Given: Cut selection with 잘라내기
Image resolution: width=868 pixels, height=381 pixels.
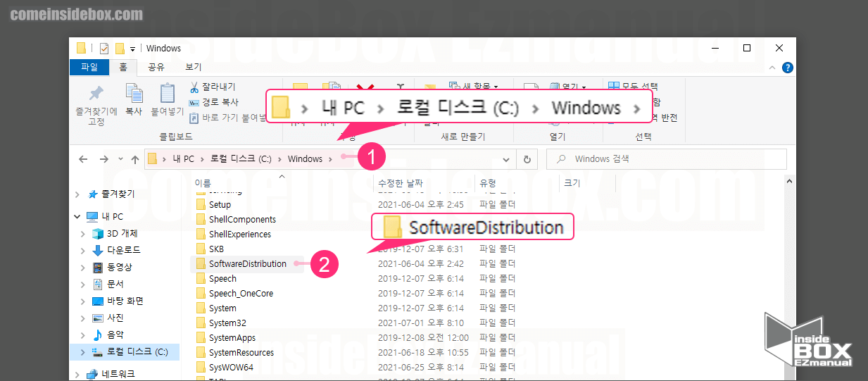Looking at the screenshot, I should pyautogui.click(x=213, y=87).
